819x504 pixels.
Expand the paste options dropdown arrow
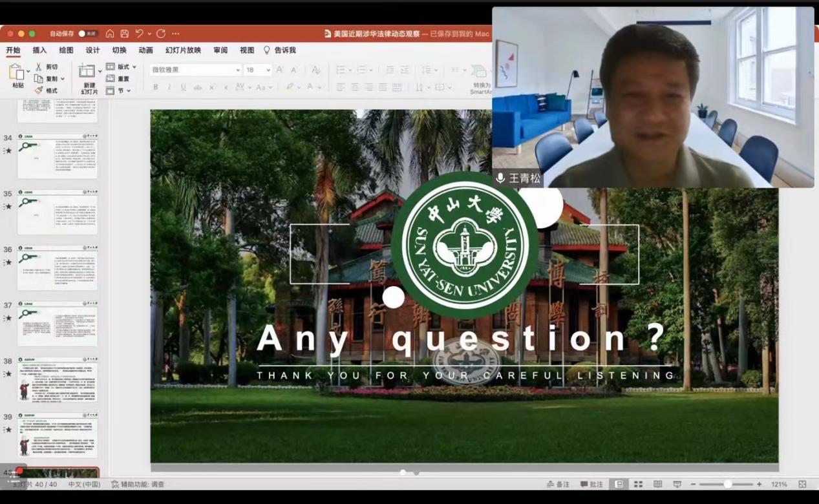click(27, 72)
